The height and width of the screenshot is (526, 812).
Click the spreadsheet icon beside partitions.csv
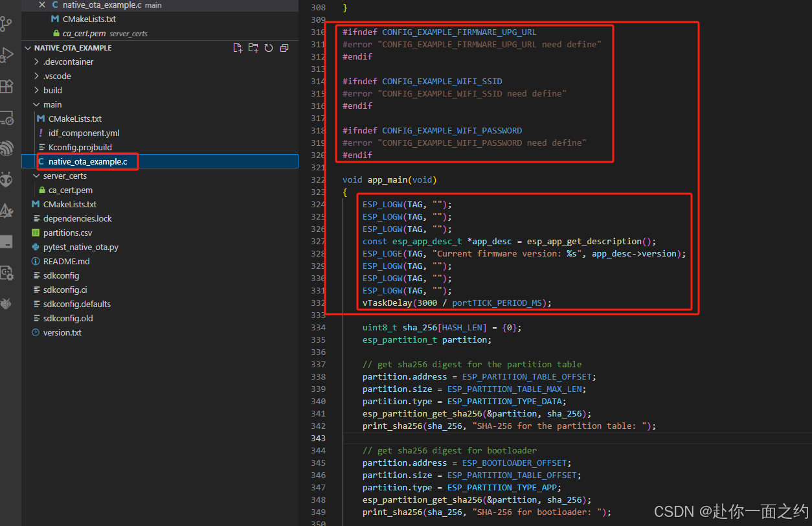click(36, 233)
